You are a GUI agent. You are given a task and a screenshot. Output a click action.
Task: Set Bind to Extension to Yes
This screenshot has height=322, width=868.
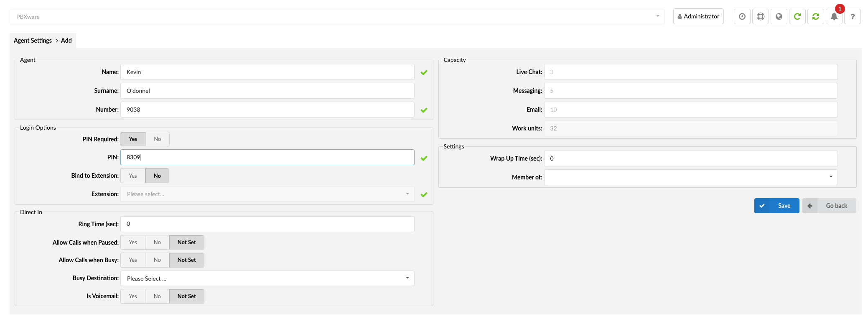tap(133, 176)
